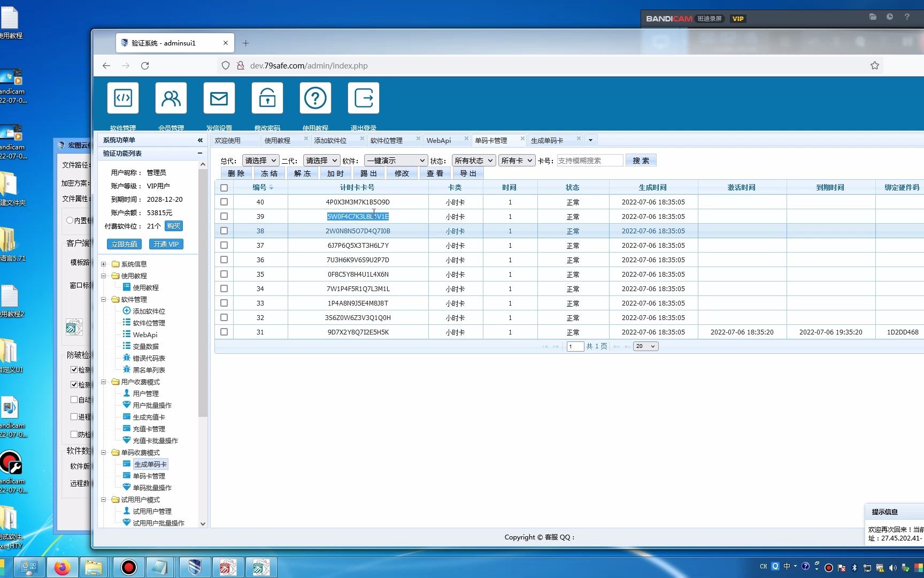This screenshot has height=578, width=924.
Task: Check the row 39 checkbox
Action: pos(224,217)
